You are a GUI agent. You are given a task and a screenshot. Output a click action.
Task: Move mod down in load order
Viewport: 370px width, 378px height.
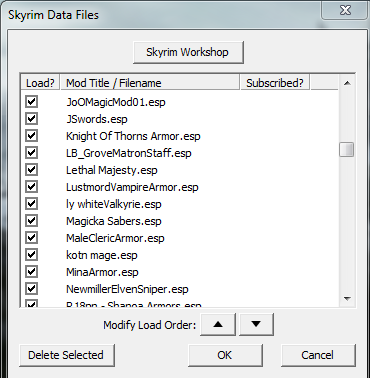[x=256, y=324]
